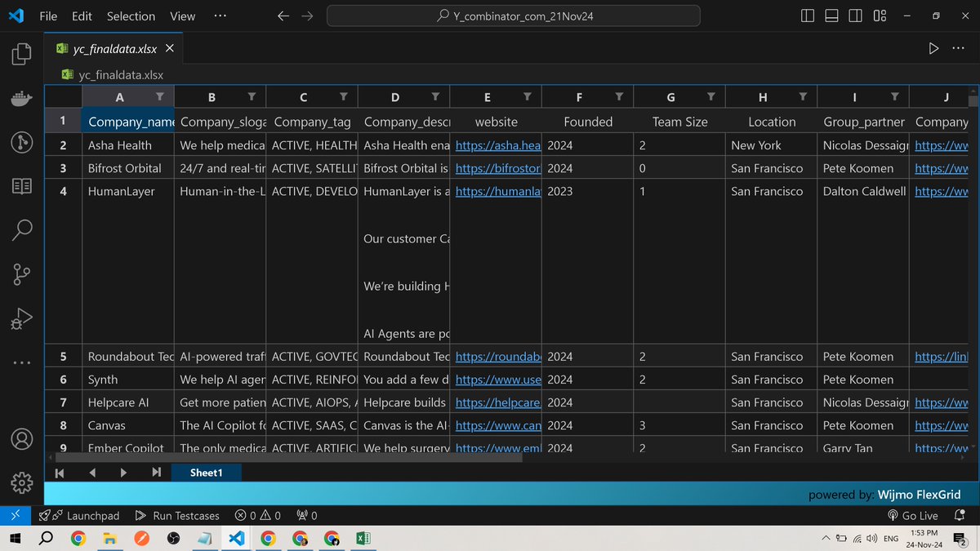Image resolution: width=980 pixels, height=551 pixels.
Task: Open the View menu
Action: [182, 16]
